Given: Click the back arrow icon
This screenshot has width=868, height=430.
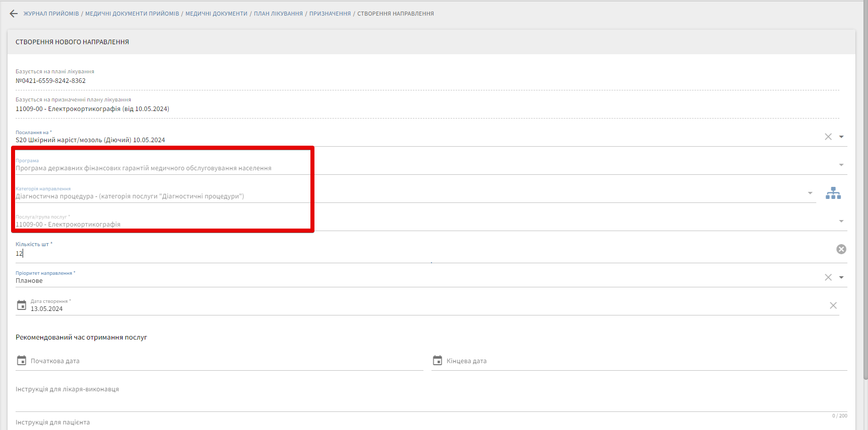Looking at the screenshot, I should click(x=14, y=14).
